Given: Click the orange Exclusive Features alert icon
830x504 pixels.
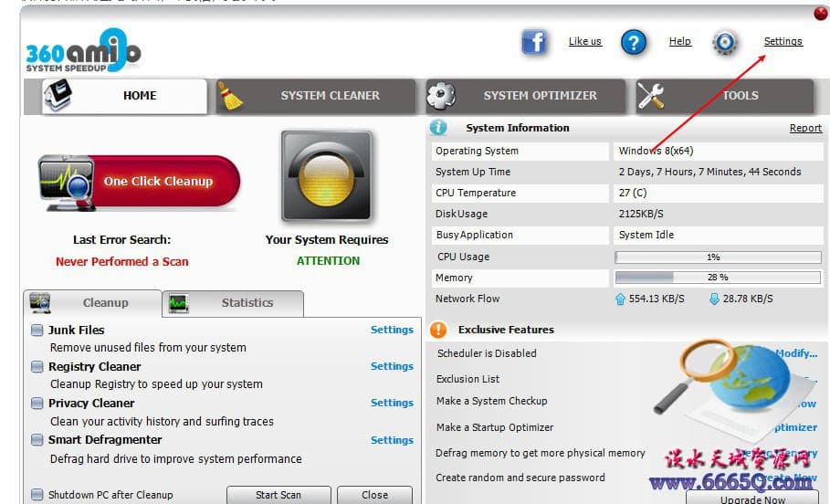Looking at the screenshot, I should [x=438, y=330].
